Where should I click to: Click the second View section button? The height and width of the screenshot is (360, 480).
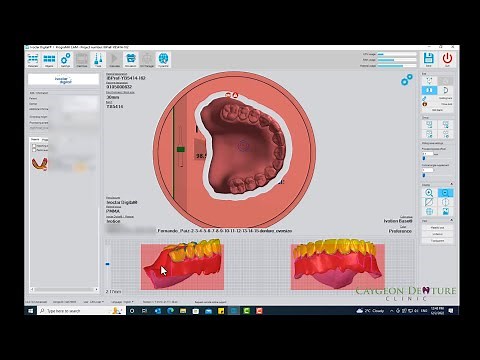tap(437, 234)
